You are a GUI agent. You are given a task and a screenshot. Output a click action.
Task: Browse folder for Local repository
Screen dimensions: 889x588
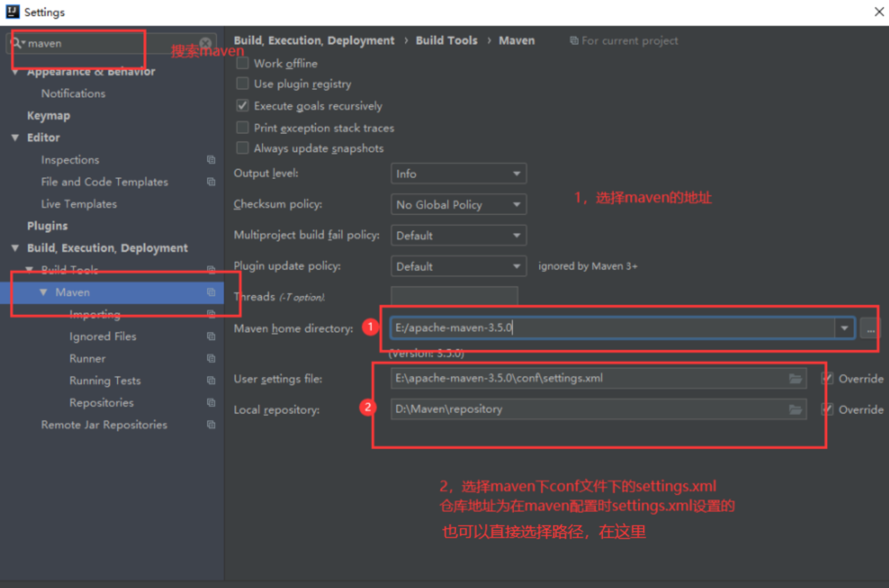point(795,409)
